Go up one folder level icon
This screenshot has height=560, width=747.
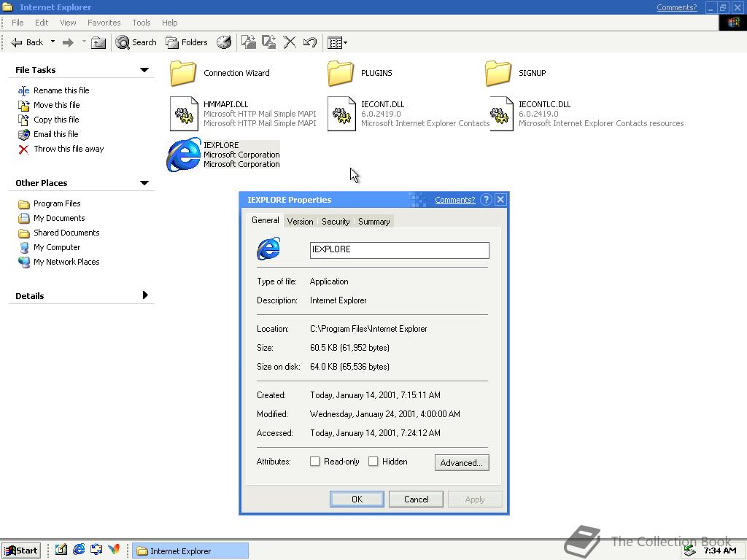point(98,42)
